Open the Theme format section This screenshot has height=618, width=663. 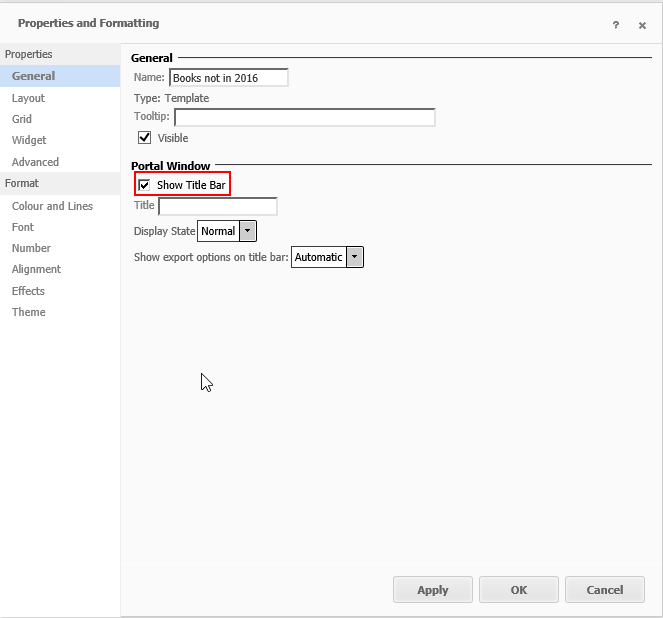(28, 312)
